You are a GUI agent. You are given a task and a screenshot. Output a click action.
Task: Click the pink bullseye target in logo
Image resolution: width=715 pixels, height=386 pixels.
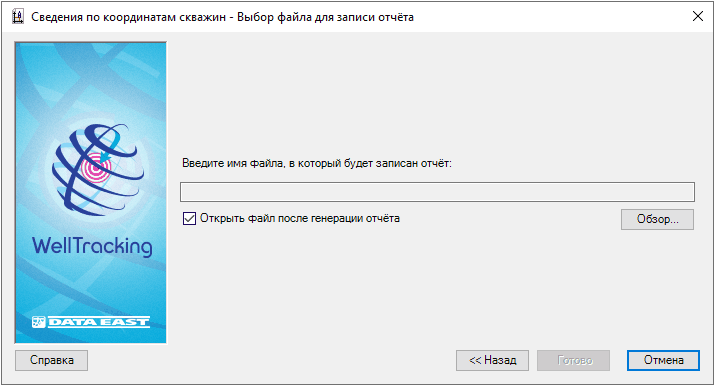coord(96,168)
